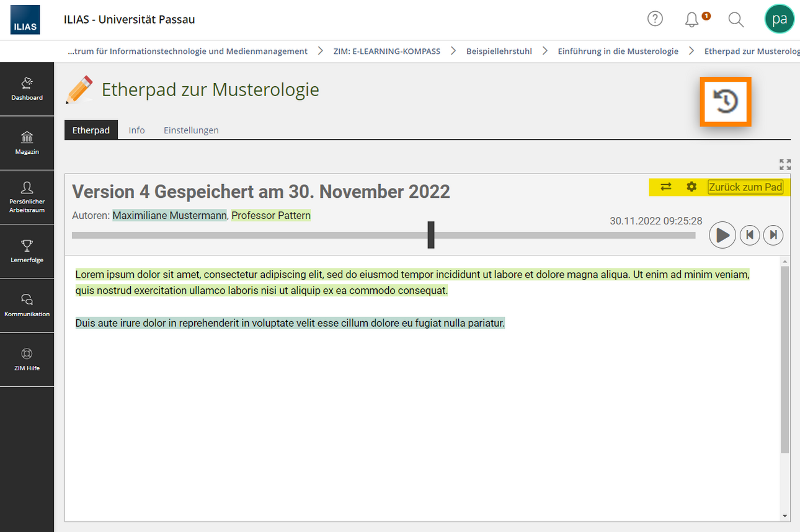Open notifications bell icon
The image size is (800, 532).
[691, 19]
